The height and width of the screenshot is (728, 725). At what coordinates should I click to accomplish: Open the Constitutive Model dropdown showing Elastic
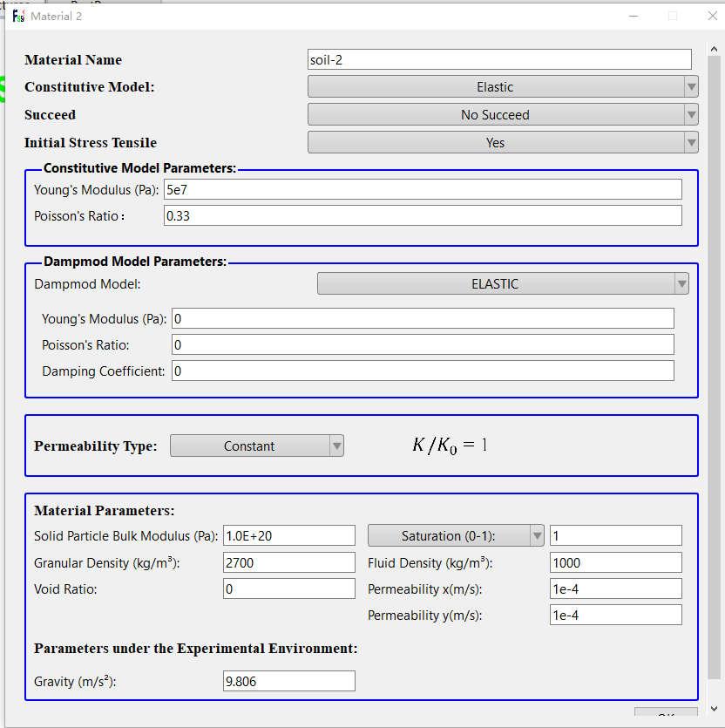coord(503,87)
